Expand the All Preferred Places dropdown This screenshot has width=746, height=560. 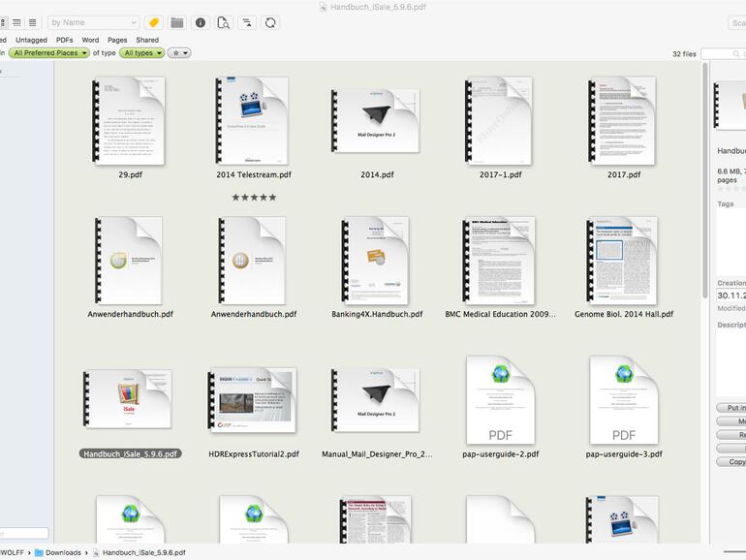48,53
